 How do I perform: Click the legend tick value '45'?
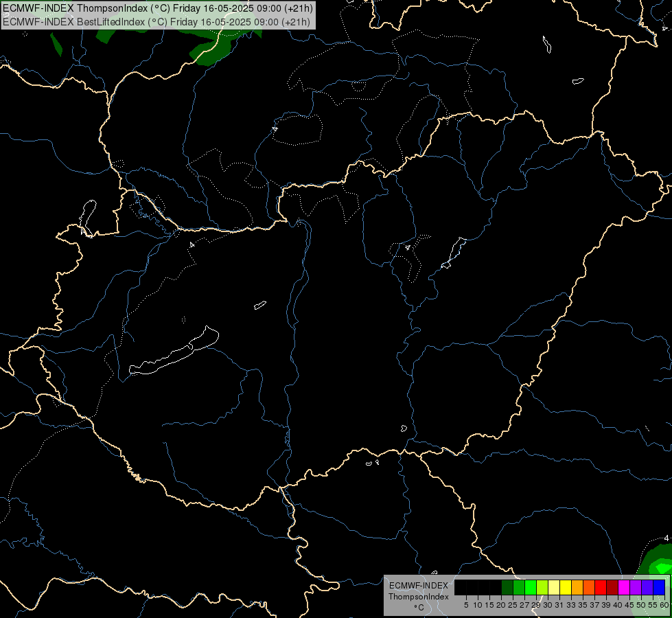[629, 605]
